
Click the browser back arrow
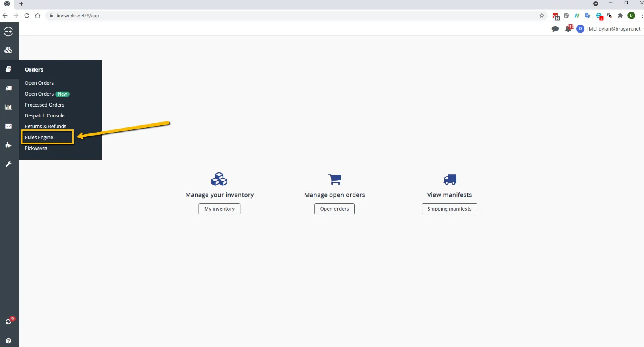click(x=5, y=16)
